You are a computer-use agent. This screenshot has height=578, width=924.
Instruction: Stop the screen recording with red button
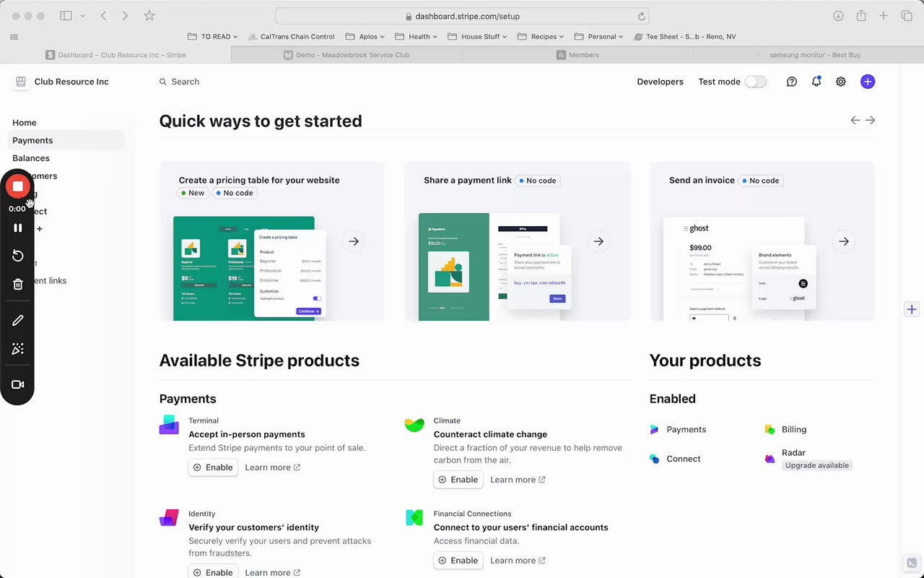click(18, 186)
